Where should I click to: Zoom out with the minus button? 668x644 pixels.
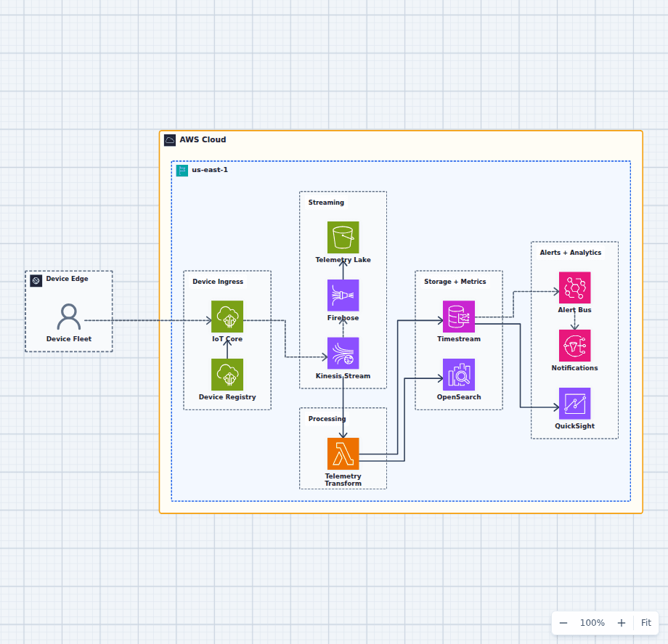563,623
